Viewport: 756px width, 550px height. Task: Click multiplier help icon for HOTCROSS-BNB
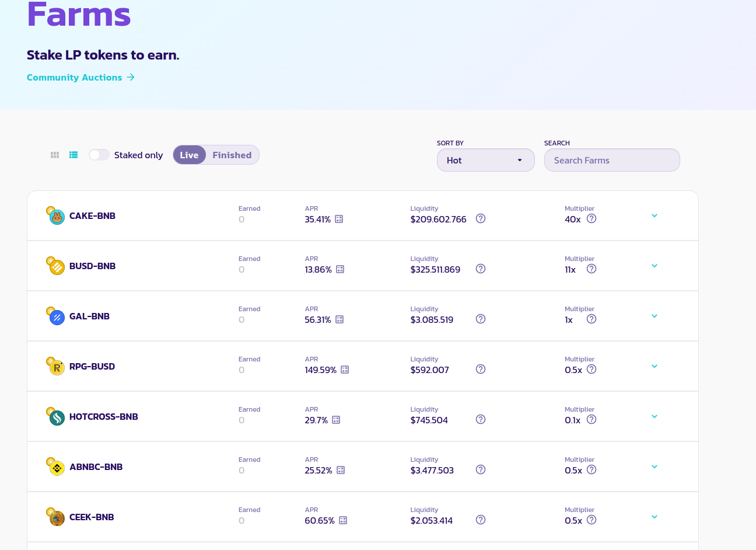(591, 419)
